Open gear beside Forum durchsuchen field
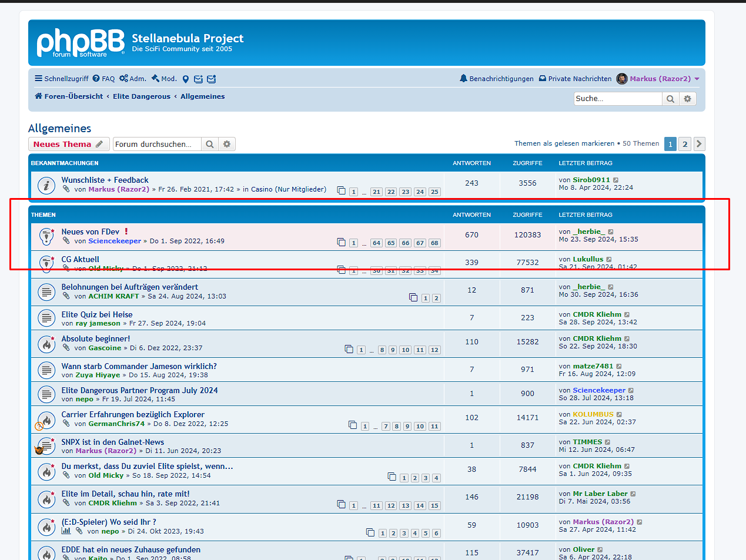The image size is (746, 560). tap(227, 144)
